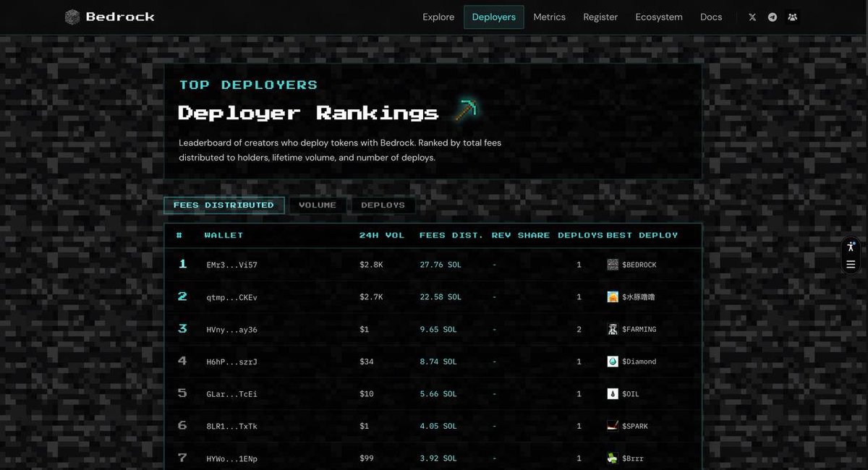Click the $FARMING best deploy name
This screenshot has width=868, height=470.
[639, 330]
